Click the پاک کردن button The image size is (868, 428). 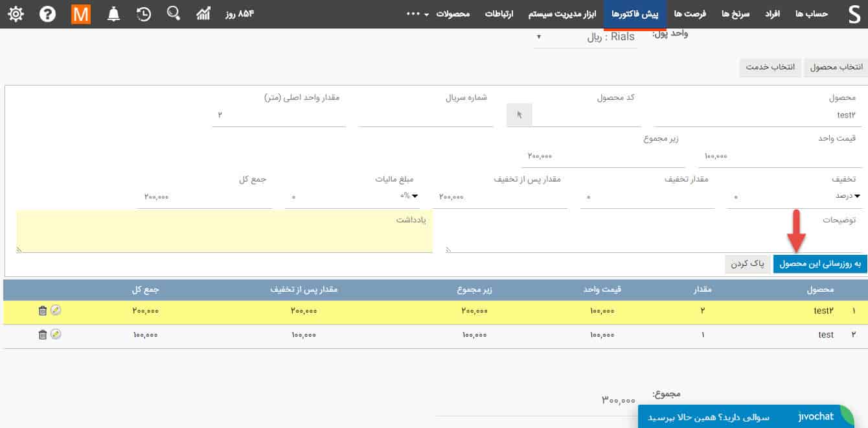point(748,264)
